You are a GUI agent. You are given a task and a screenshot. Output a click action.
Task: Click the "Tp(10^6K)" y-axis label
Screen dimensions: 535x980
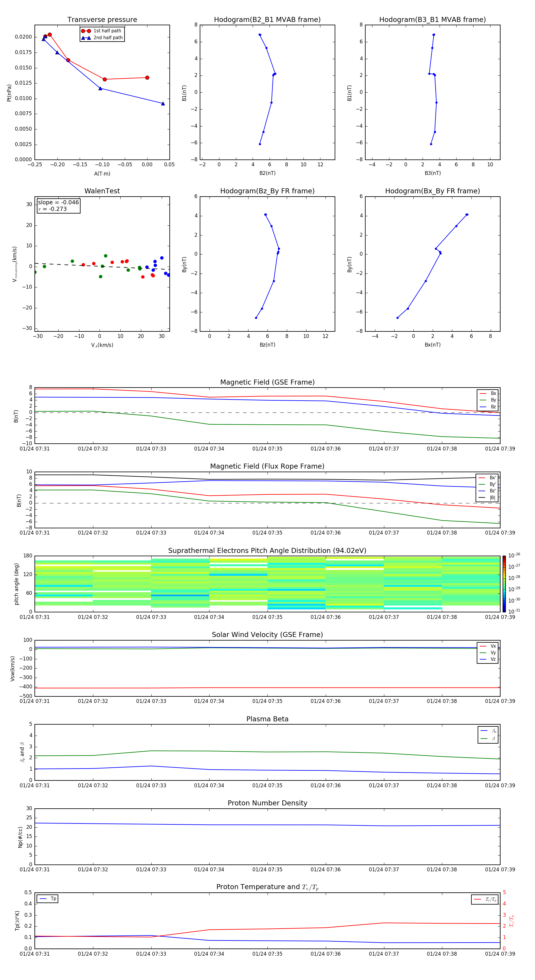point(17,921)
